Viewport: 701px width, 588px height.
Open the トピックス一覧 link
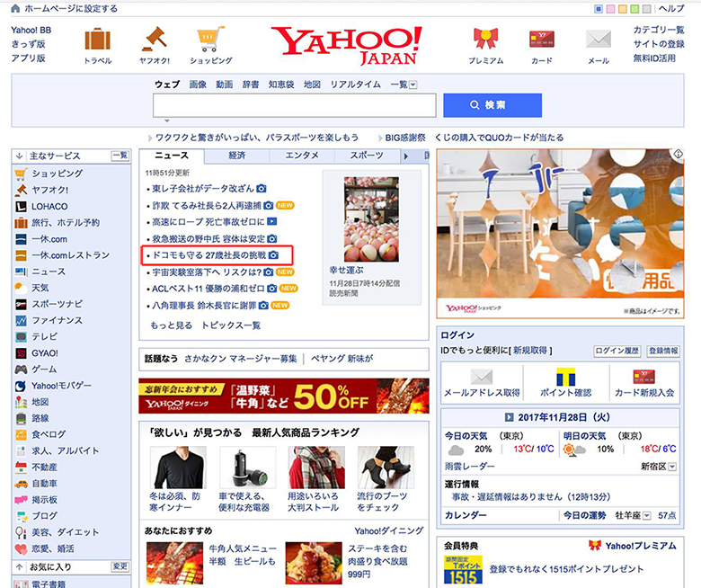coord(231,325)
